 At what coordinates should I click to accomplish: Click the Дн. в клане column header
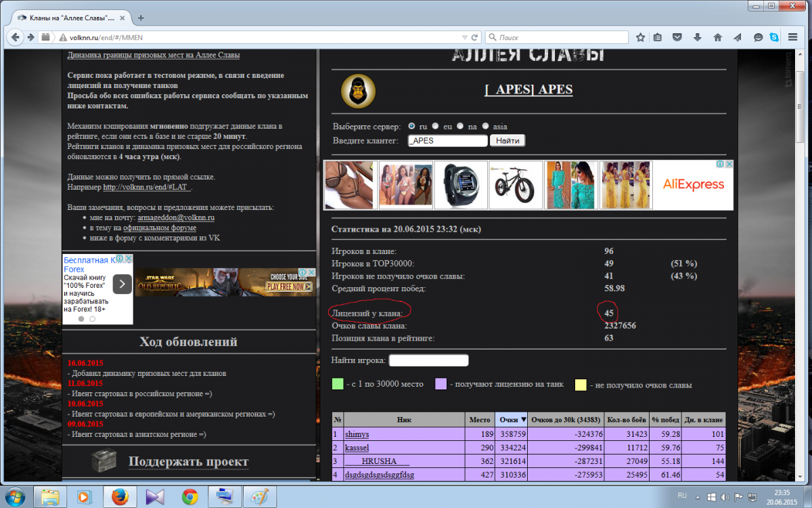[x=703, y=420]
